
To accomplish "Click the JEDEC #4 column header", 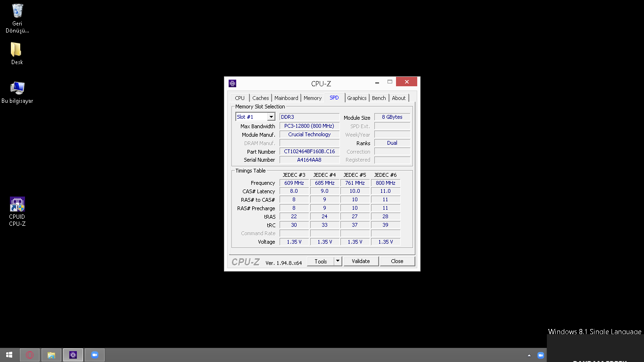I will point(324,175).
